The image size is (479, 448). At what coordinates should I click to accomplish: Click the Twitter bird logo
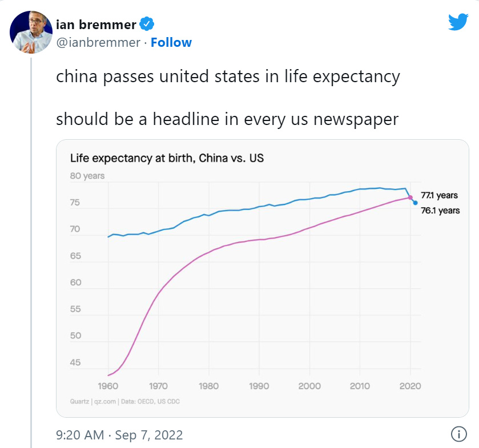coord(458,22)
